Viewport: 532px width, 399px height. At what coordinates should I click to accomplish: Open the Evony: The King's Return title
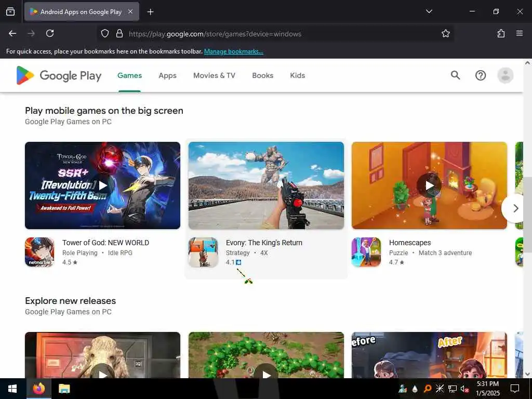click(264, 243)
